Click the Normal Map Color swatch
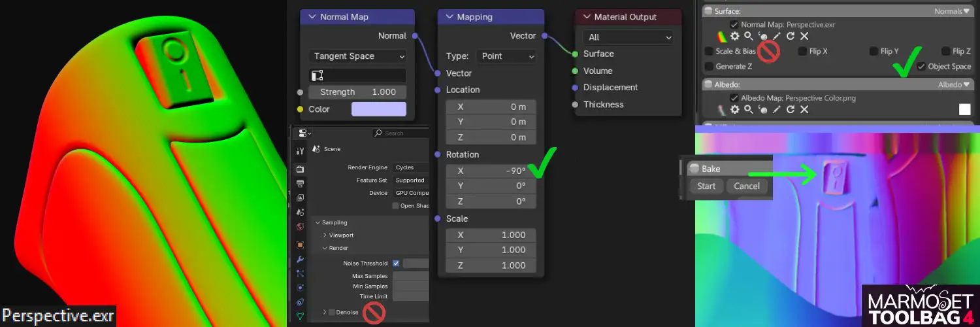 tap(378, 109)
